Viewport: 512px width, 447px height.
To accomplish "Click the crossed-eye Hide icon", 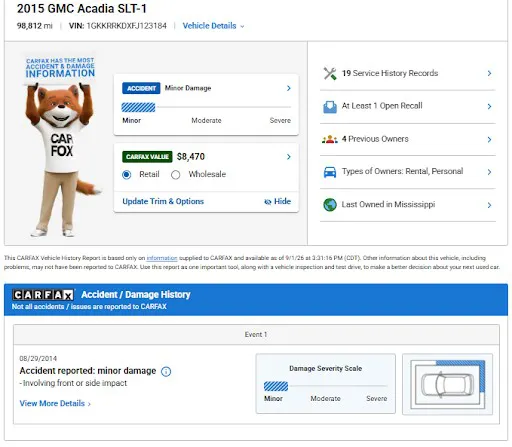I will pos(267,202).
